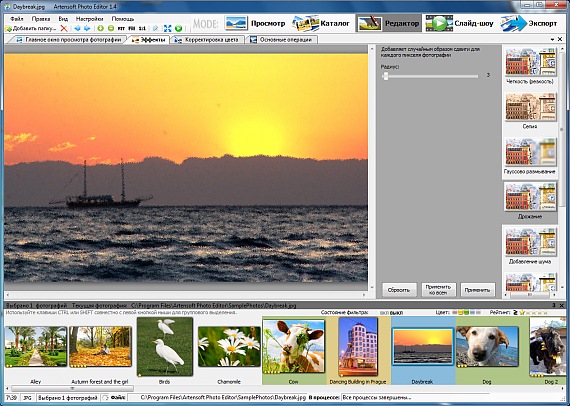Zoom in with the green plus icon

(x=101, y=28)
